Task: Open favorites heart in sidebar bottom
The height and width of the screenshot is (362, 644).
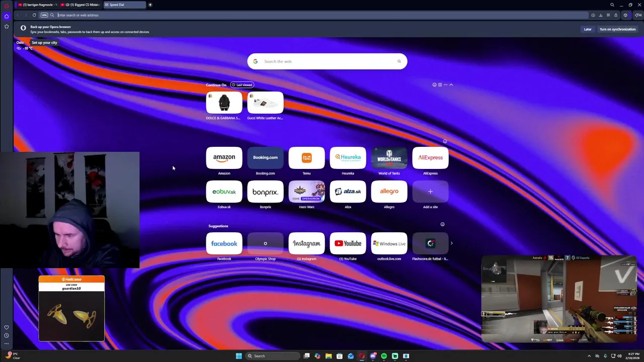Action: coord(7,327)
